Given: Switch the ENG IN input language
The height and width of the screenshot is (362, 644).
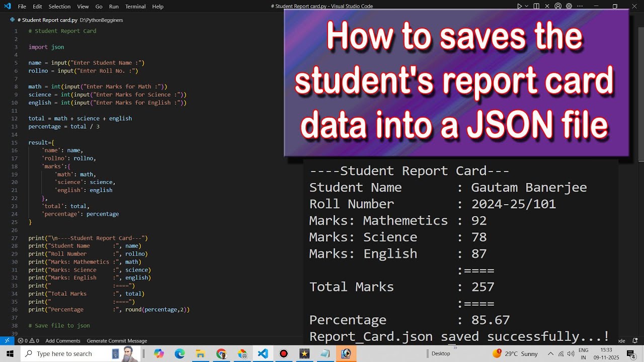Looking at the screenshot, I should click(x=584, y=353).
